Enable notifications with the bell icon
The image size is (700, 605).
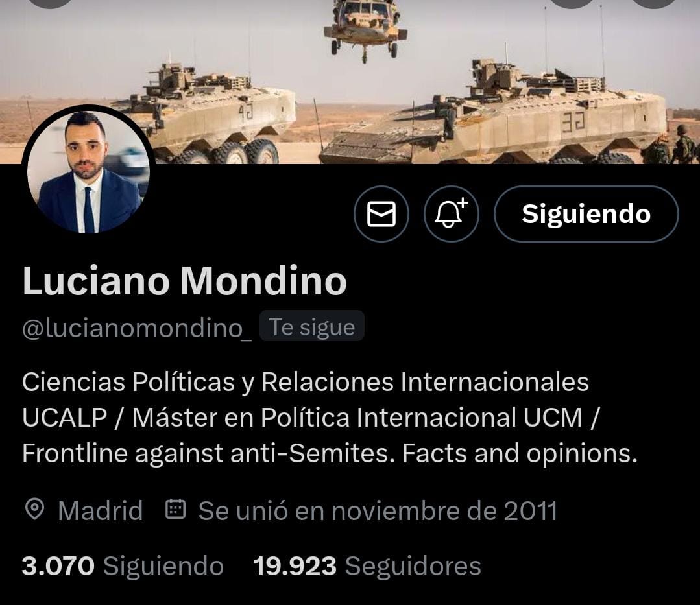point(451,214)
